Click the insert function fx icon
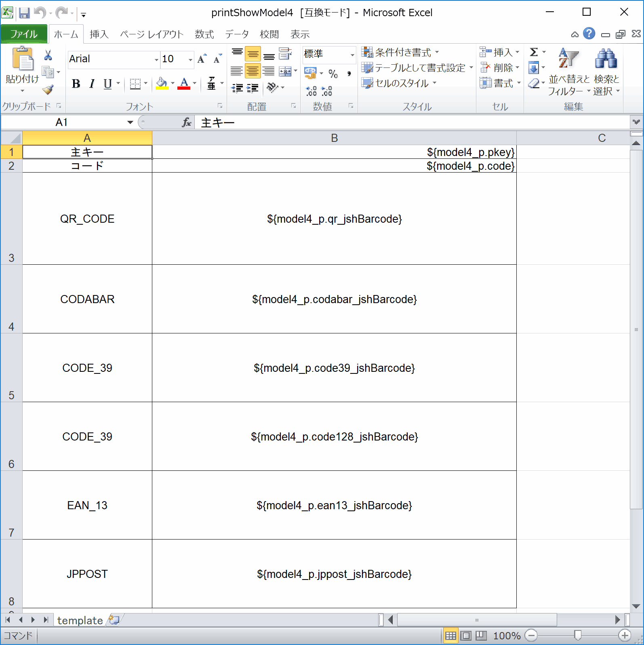The width and height of the screenshot is (644, 645). tap(187, 122)
